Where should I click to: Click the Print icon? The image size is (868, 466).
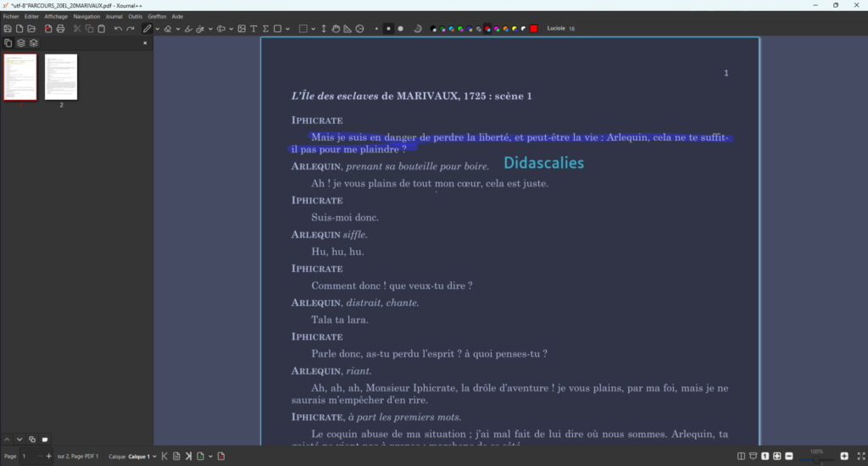point(60,29)
